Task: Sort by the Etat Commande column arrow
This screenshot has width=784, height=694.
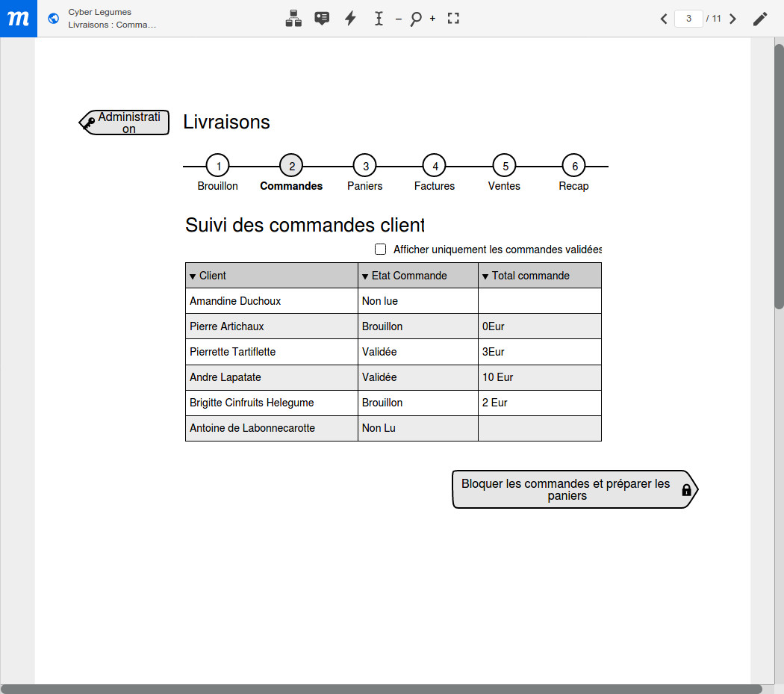Action: (x=365, y=276)
